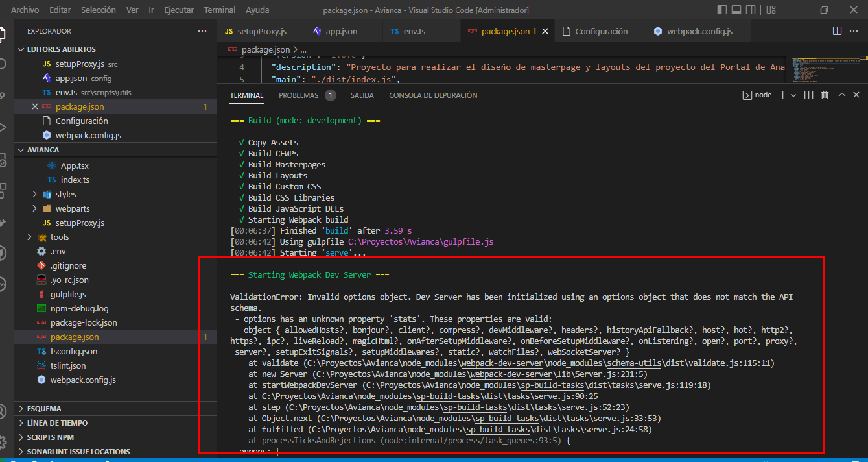Open the Archivo menu

point(25,10)
